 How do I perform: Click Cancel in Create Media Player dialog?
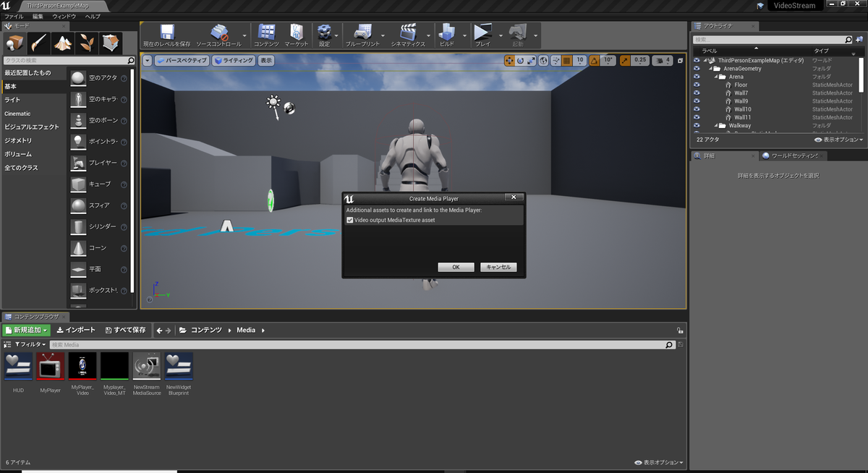click(x=498, y=267)
